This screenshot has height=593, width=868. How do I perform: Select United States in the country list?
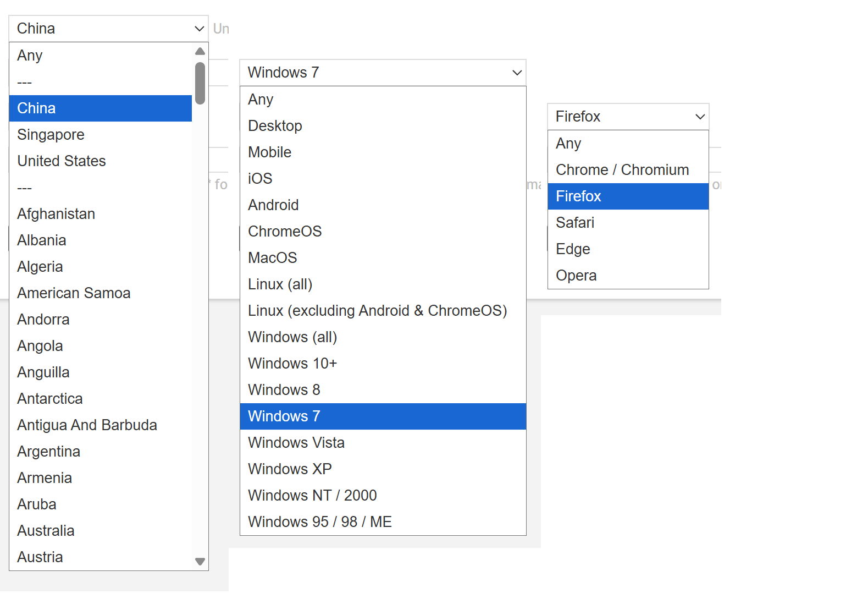(101, 161)
